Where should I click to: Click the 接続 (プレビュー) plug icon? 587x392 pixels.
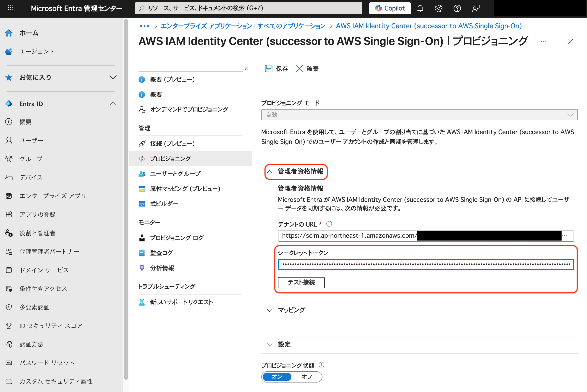142,143
